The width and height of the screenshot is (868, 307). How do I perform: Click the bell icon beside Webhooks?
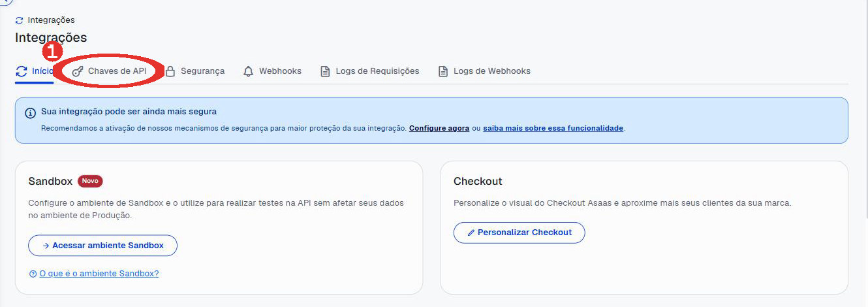pyautogui.click(x=248, y=71)
